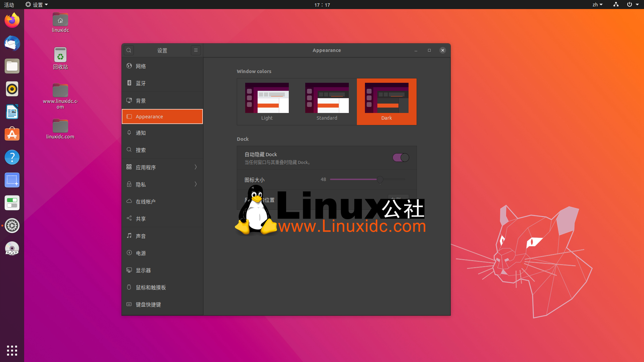
Task: Open 背景 settings panel
Action: pos(141,100)
